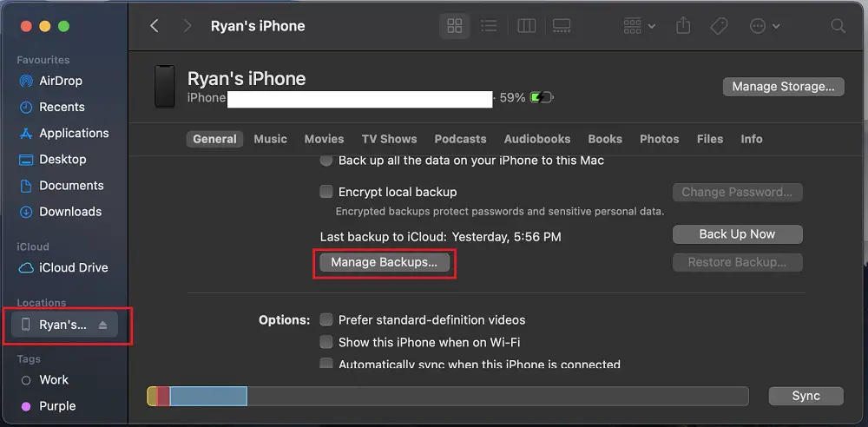Viewport: 868px width, 427px height.
Task: Go forward with the right chevron
Action: tap(187, 25)
